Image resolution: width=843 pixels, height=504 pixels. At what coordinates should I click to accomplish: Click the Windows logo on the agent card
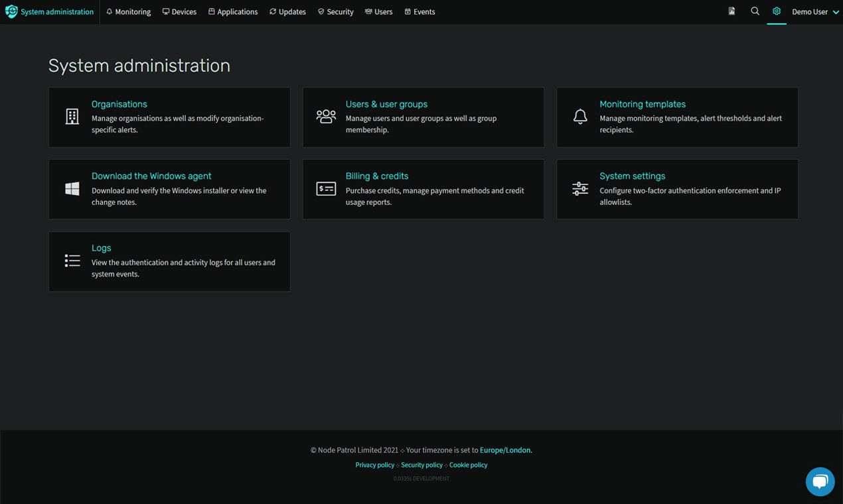click(x=72, y=188)
